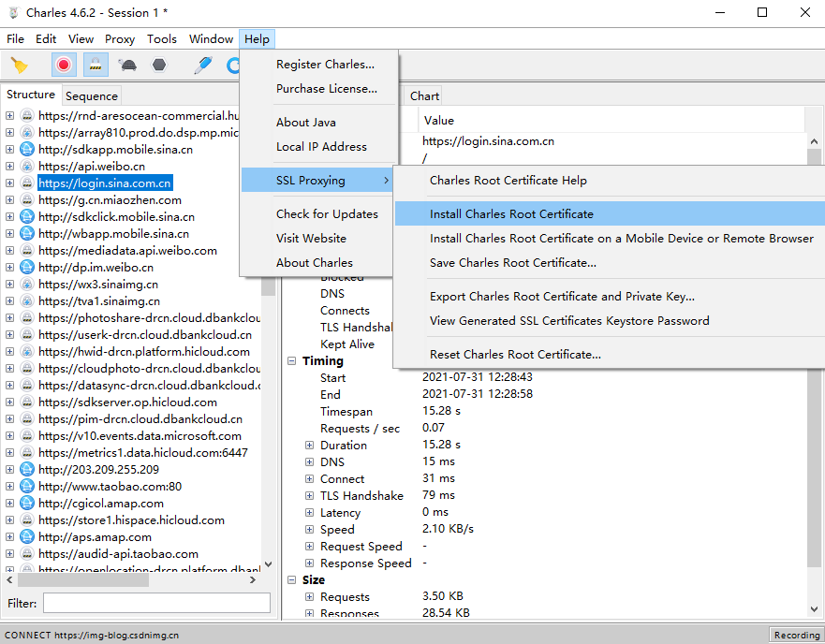Select Save Charles Root Certificate...

click(611, 262)
